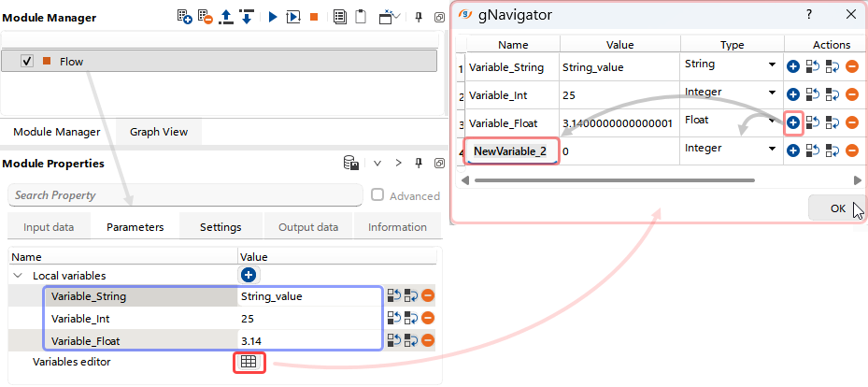
Task: Open the Settings tab
Action: [221, 227]
